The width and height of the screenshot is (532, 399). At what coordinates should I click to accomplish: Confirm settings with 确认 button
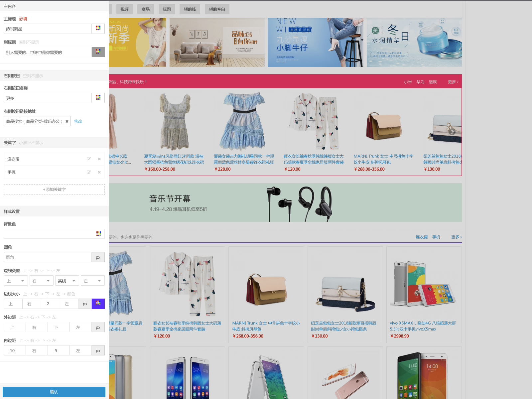click(54, 392)
